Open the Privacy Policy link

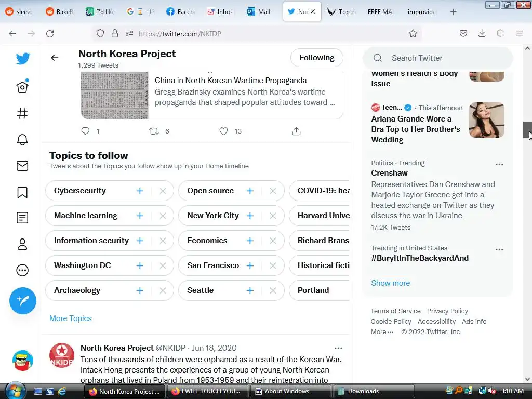click(447, 311)
